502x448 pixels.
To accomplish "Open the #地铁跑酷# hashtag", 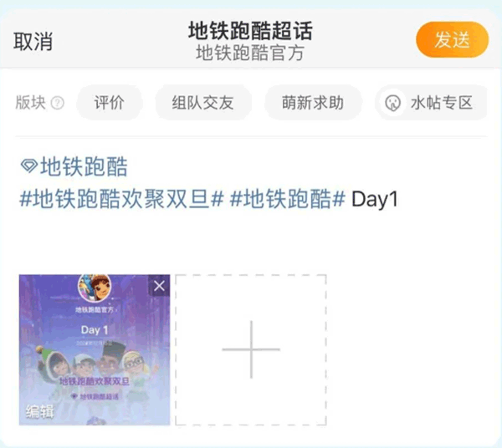I will tap(288, 199).
